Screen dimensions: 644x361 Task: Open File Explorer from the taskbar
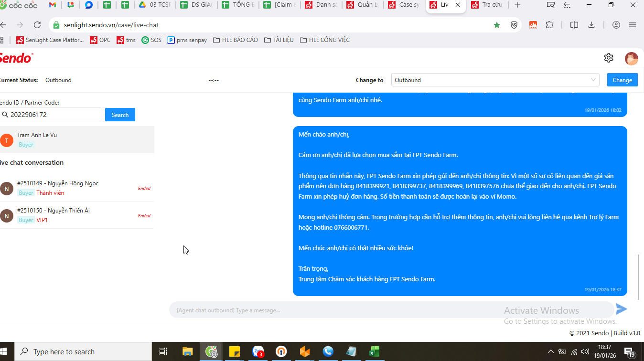[x=187, y=352]
